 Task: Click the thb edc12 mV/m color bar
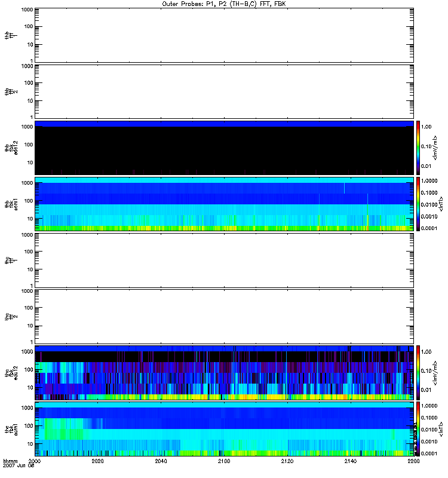pos(418,148)
